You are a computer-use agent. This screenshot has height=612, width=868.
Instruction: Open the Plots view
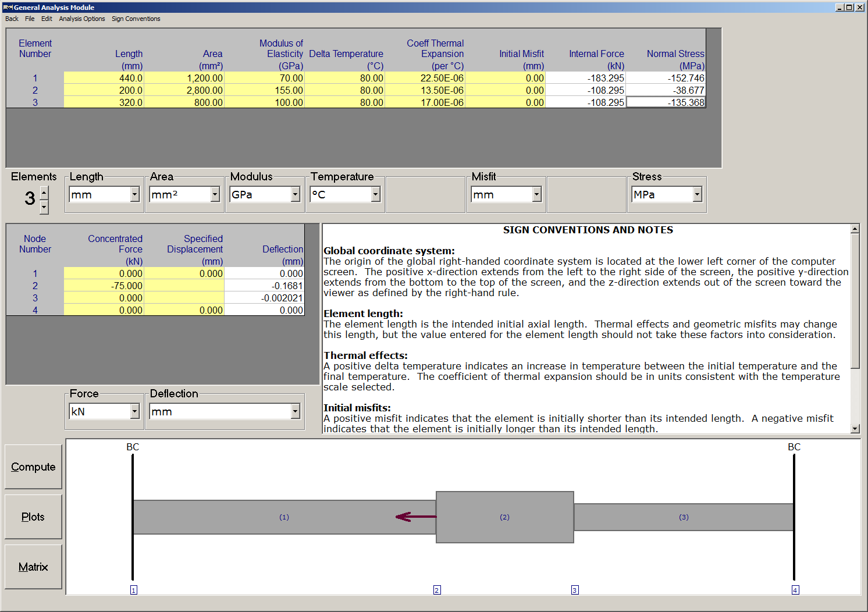(33, 517)
